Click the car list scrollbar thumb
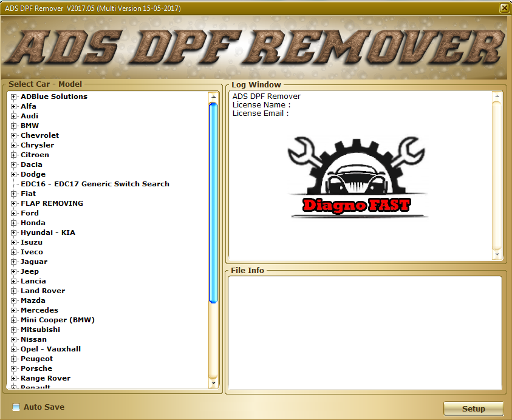The image size is (512, 420). [213, 203]
